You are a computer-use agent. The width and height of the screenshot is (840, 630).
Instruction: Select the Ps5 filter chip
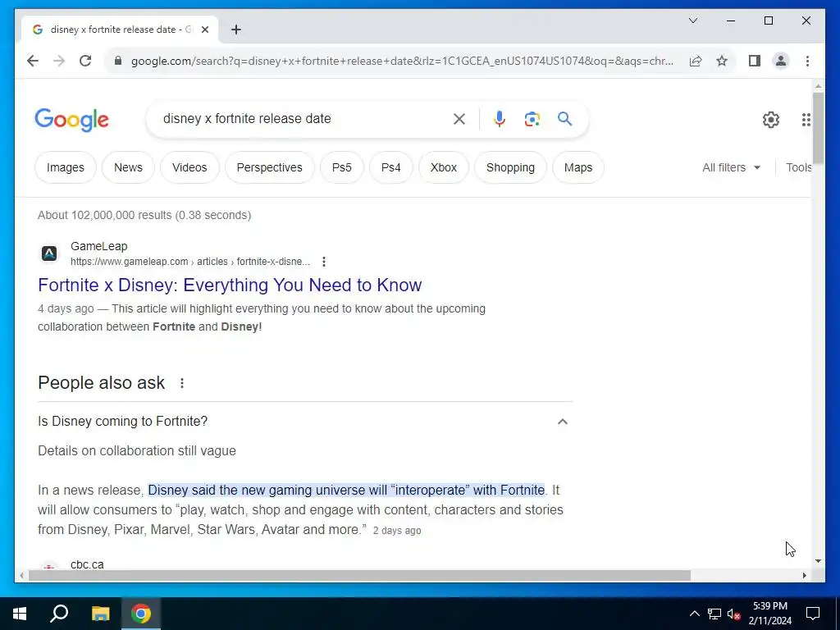pyautogui.click(x=342, y=167)
